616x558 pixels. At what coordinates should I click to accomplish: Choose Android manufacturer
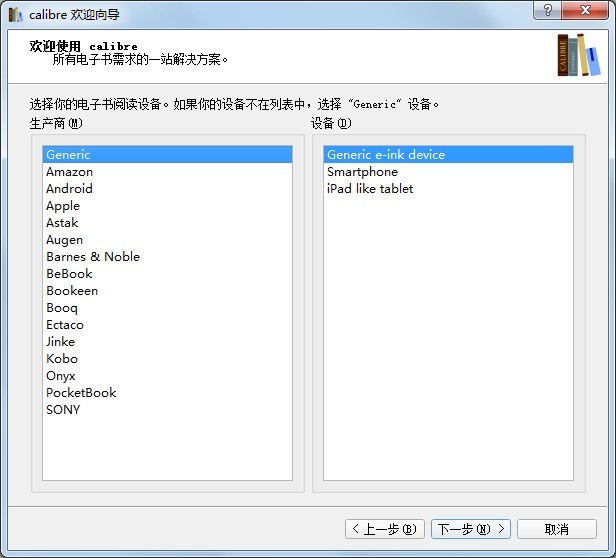coord(167,189)
